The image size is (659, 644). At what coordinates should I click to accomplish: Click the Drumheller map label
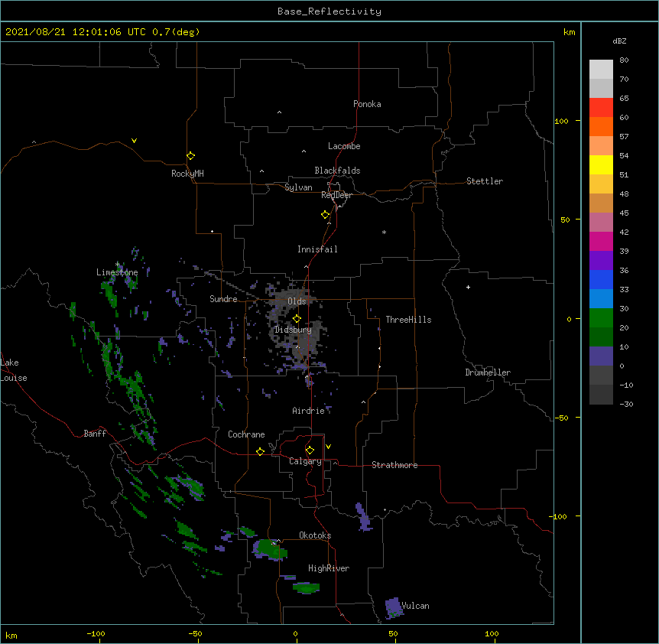point(488,372)
